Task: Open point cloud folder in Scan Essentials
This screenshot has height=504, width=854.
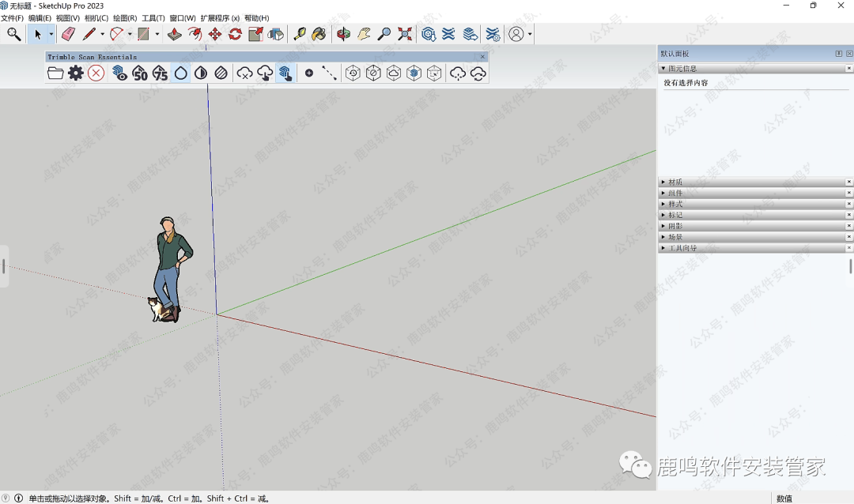Action: coord(55,73)
